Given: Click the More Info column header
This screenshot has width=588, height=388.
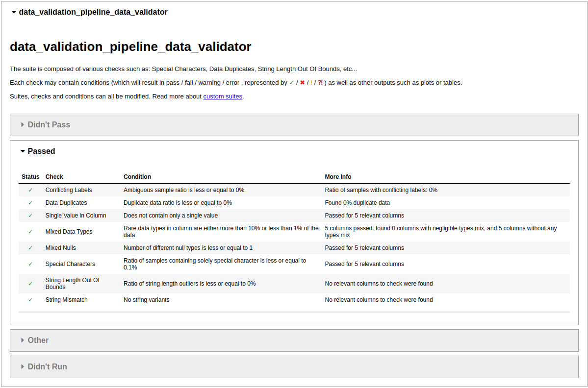Looking at the screenshot, I should click(337, 177).
